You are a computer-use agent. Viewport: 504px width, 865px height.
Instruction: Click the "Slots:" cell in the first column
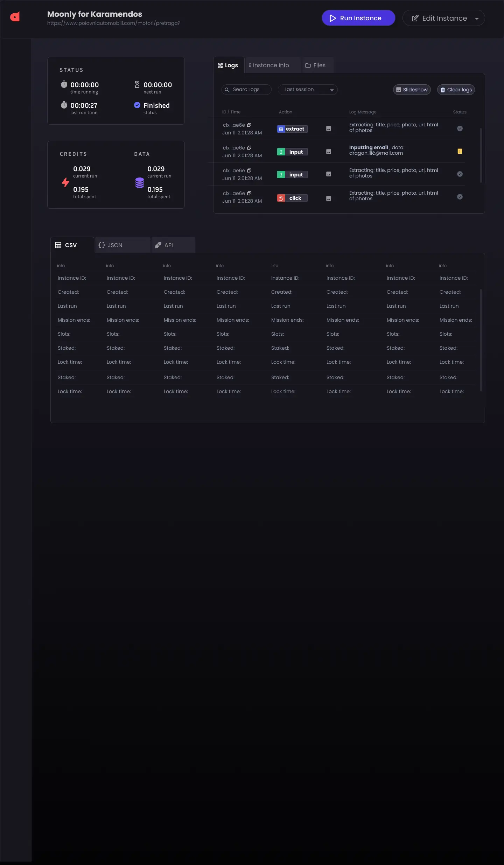[64, 334]
